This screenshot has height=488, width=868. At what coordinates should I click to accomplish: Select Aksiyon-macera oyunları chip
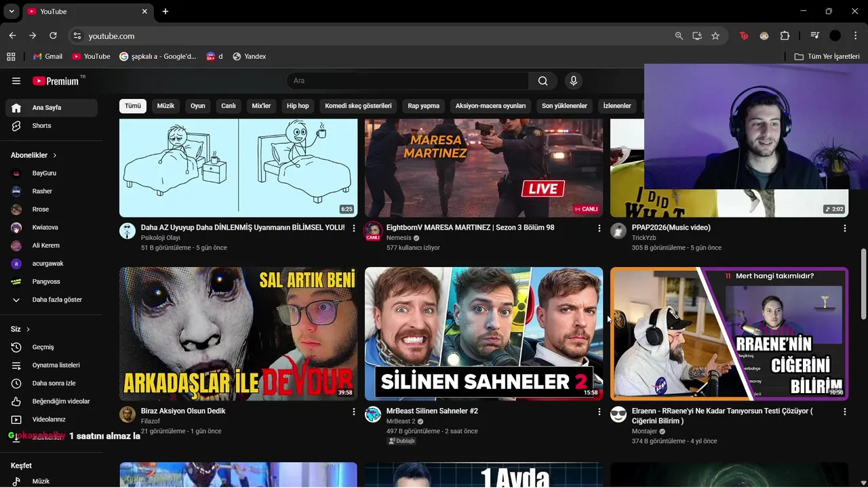[x=490, y=106]
